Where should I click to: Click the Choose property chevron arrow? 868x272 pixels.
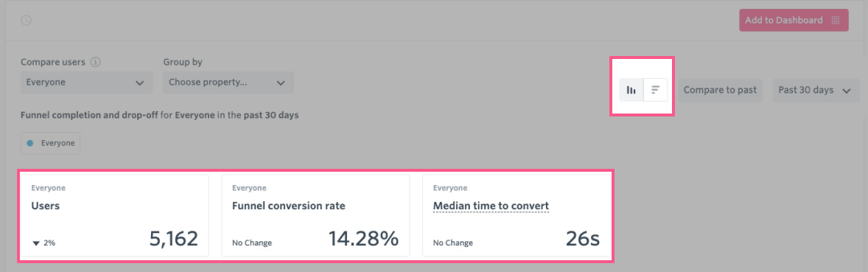click(281, 83)
